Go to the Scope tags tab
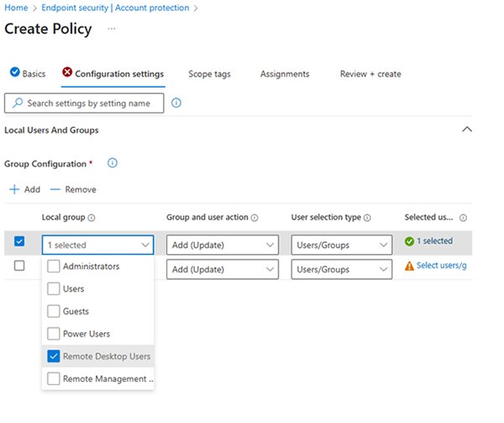The height and width of the screenshot is (423, 504). [x=209, y=74]
